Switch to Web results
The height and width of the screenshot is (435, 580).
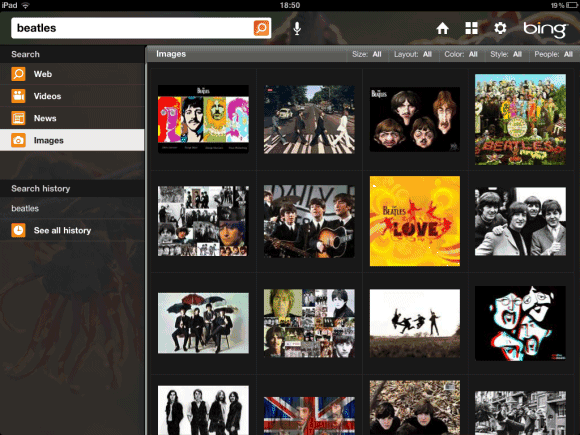click(x=72, y=74)
